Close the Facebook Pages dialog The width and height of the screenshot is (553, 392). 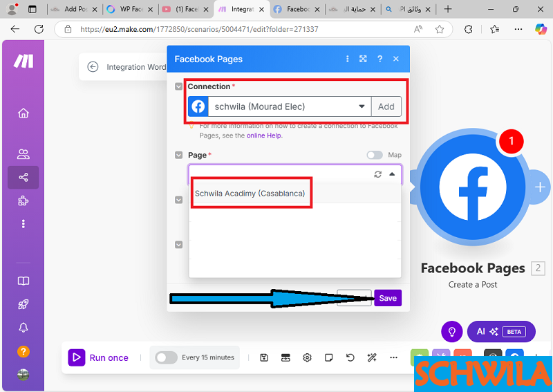click(396, 59)
